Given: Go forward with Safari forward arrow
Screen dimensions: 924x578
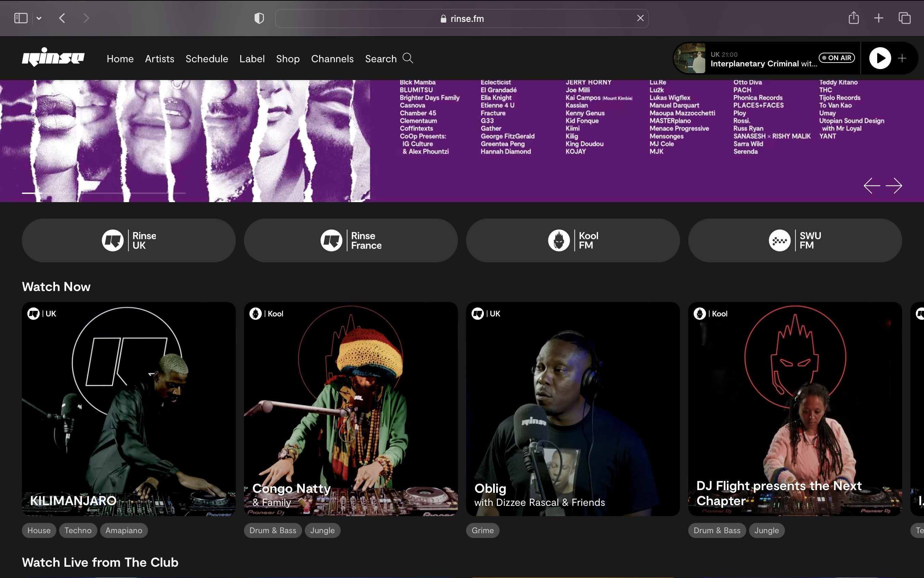Looking at the screenshot, I should [x=86, y=18].
